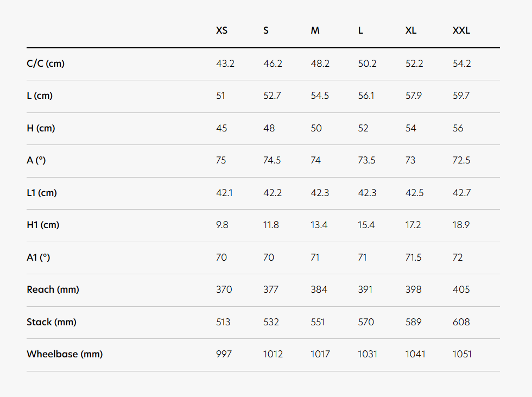Click the L size column header
Screen dimensions: 532x397
click(x=360, y=30)
